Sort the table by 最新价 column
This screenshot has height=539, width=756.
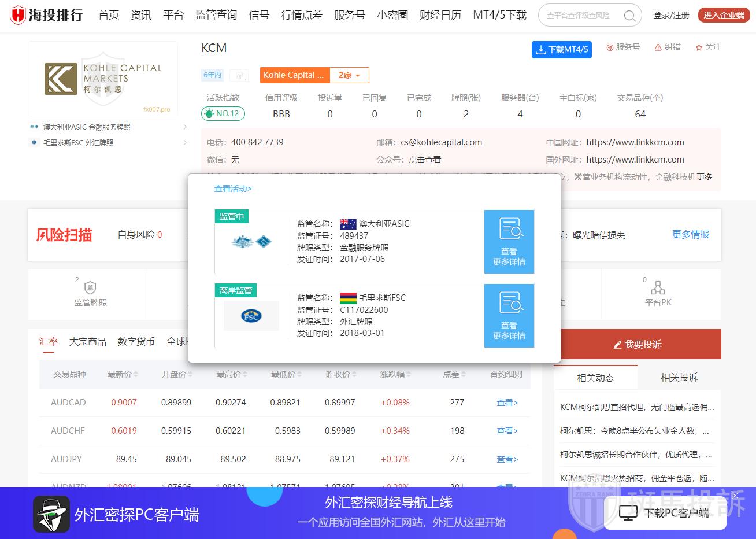[123, 374]
